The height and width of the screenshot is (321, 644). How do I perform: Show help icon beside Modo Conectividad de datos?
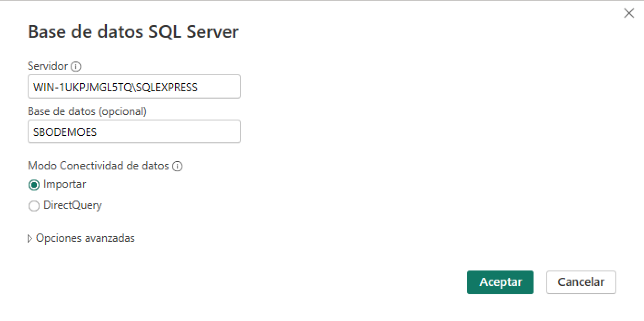pos(177,166)
